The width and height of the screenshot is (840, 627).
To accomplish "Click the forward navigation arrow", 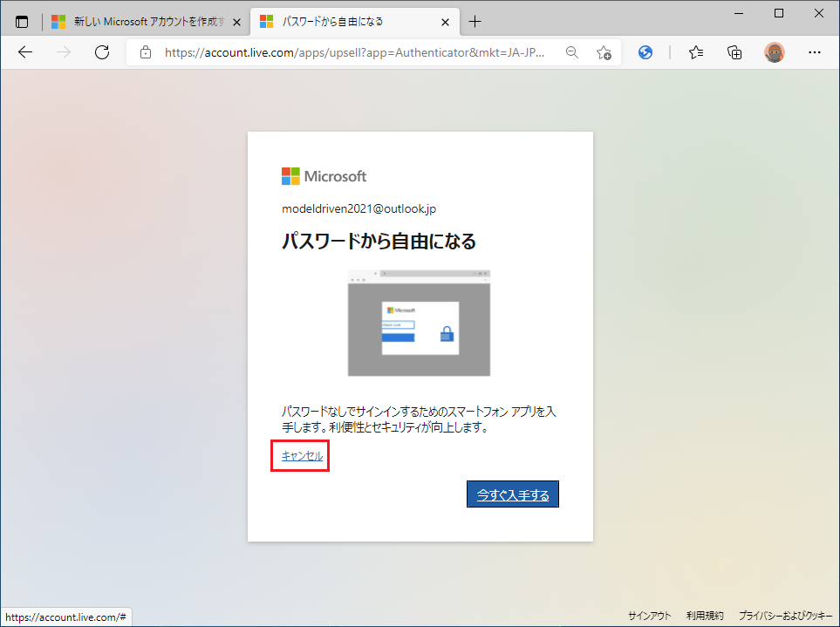I will point(64,52).
